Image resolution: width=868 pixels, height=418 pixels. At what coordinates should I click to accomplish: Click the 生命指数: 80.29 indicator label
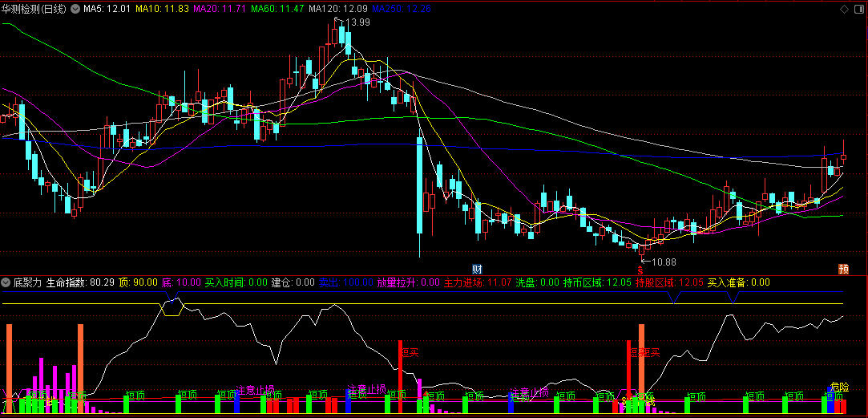click(80, 282)
